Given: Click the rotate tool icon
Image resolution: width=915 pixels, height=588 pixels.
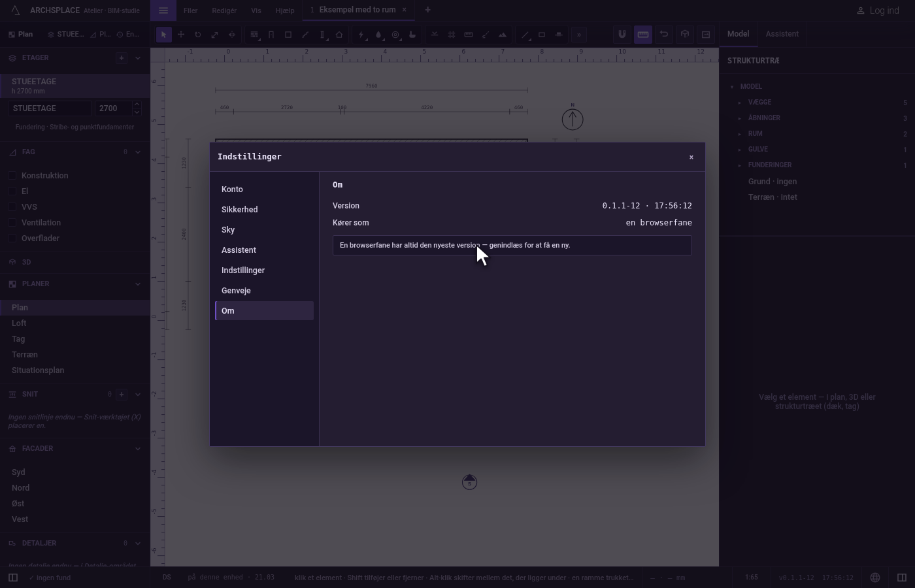Looking at the screenshot, I should tap(197, 35).
